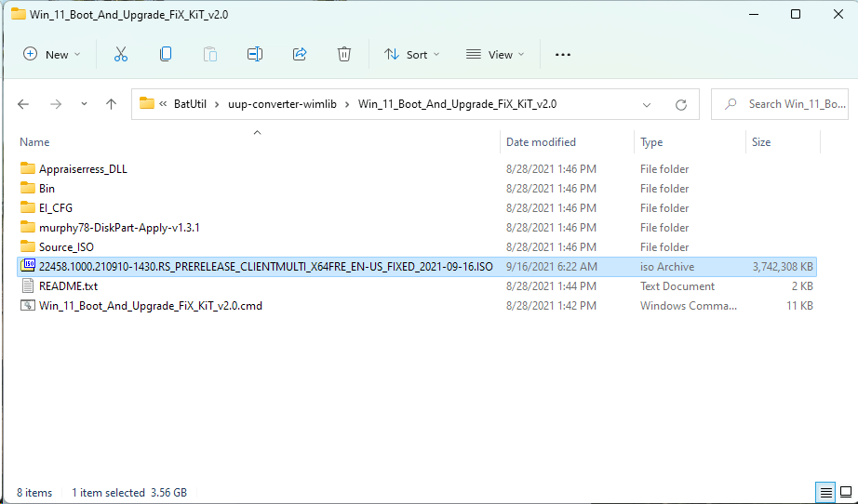Click the Share icon in toolbar

pyautogui.click(x=300, y=55)
